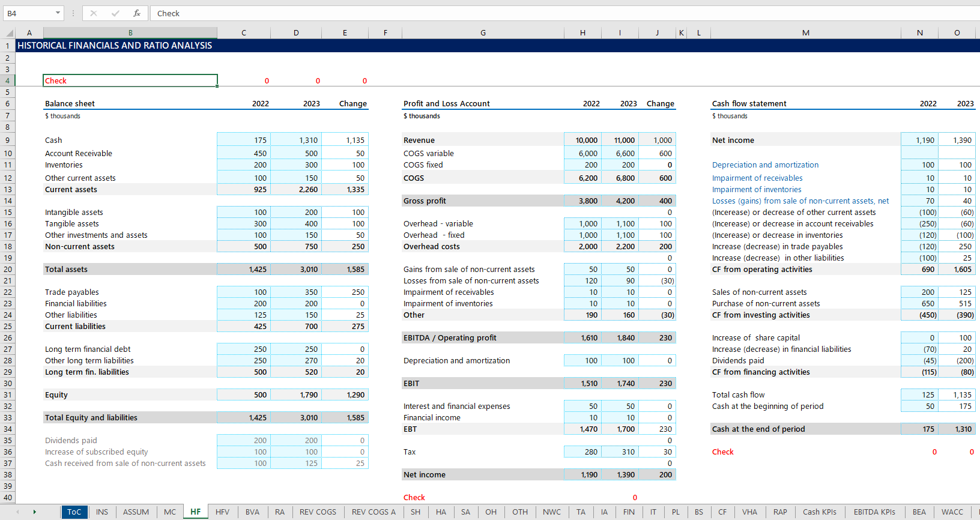
Task: Click the Select All corner triangle
Action: pyautogui.click(x=9, y=33)
